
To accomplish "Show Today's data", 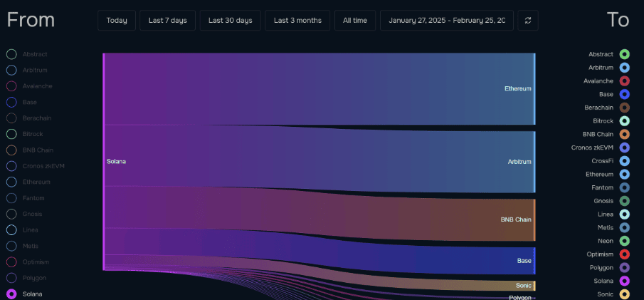I will 117,21.
